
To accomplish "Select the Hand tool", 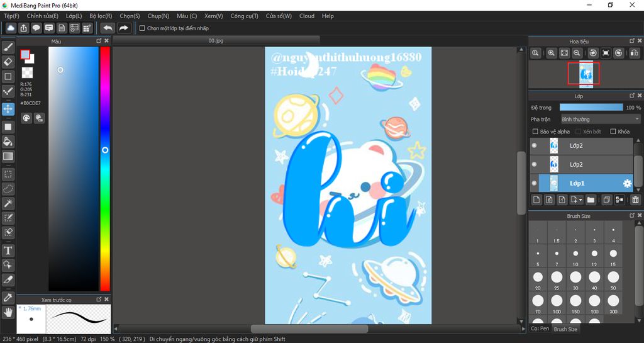I will 8,312.
